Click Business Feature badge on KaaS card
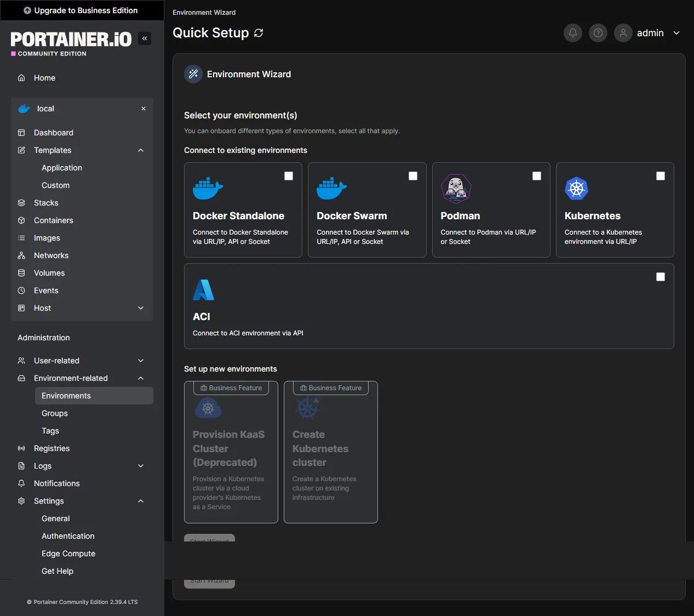Viewport: 694px width, 616px height. pyautogui.click(x=231, y=388)
